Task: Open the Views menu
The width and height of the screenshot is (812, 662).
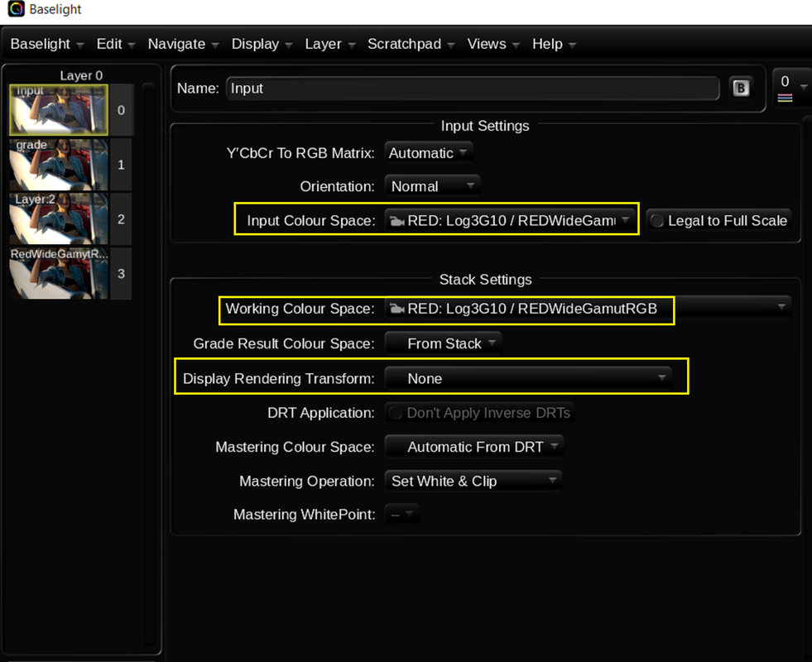Action: click(x=493, y=44)
